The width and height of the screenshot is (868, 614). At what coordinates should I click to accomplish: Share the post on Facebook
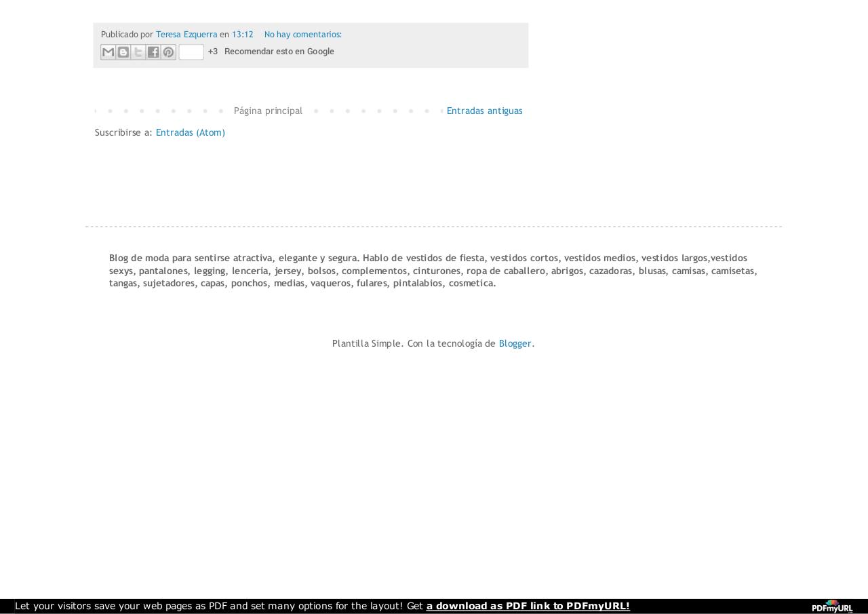coord(153,52)
